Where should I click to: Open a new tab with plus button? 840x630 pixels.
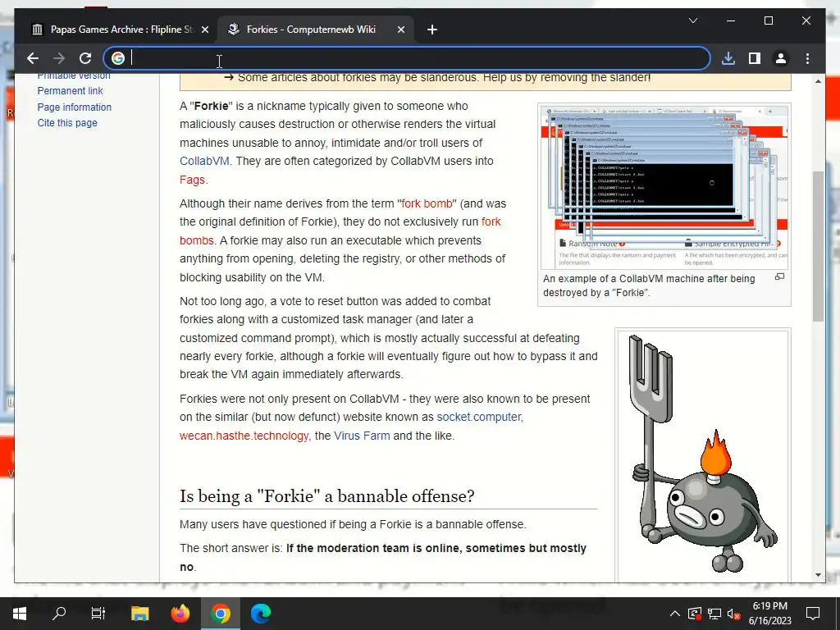[432, 30]
